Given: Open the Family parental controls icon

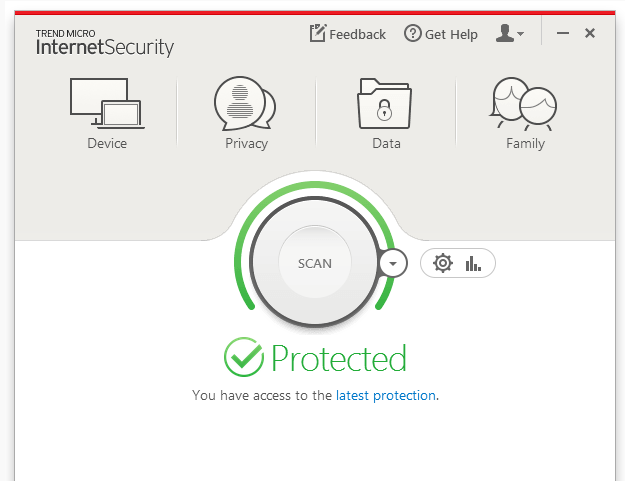Looking at the screenshot, I should [x=523, y=103].
